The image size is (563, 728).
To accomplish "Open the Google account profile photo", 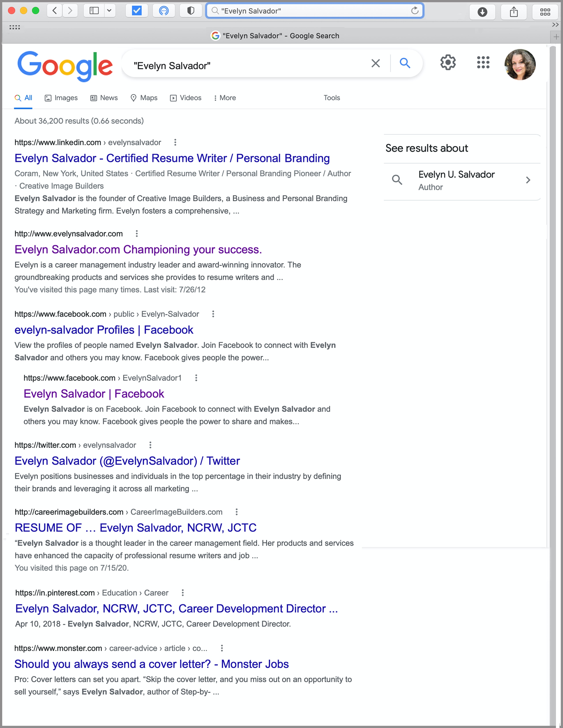I will (x=520, y=64).
